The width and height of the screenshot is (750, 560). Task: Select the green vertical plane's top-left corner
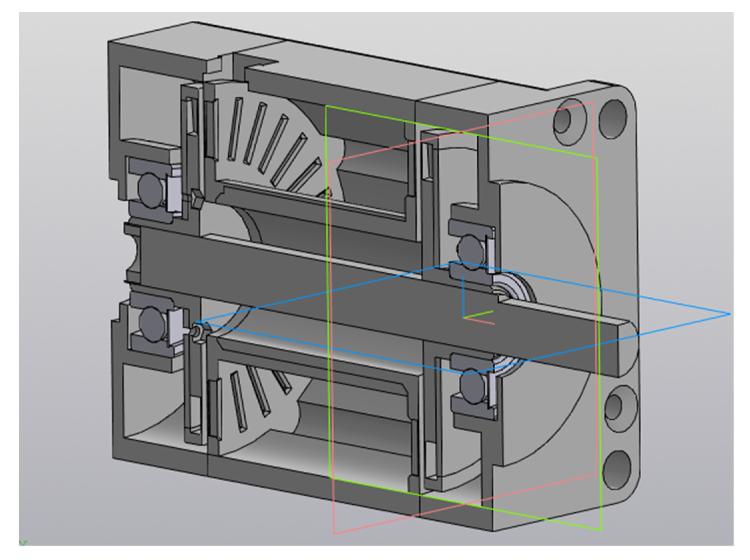(x=326, y=106)
